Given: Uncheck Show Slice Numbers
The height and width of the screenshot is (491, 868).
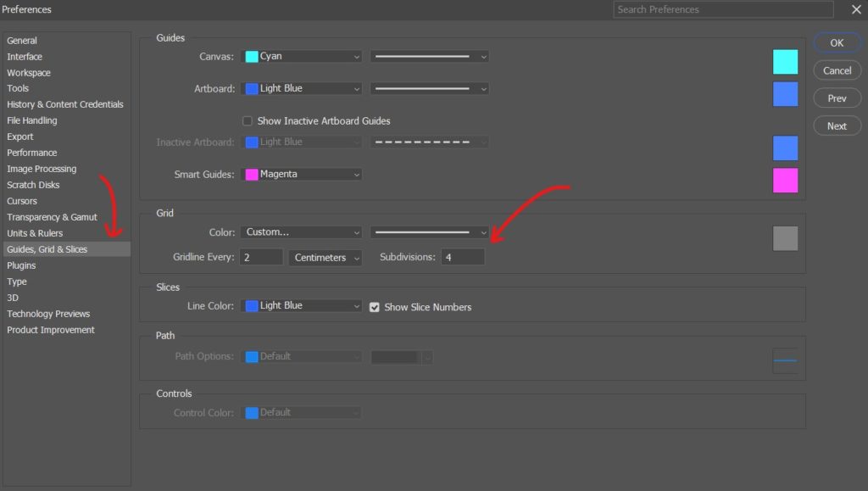Looking at the screenshot, I should 374,307.
